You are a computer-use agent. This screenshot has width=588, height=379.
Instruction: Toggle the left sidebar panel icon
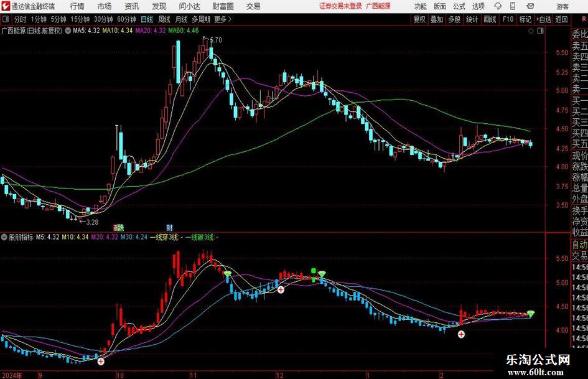click(x=6, y=19)
